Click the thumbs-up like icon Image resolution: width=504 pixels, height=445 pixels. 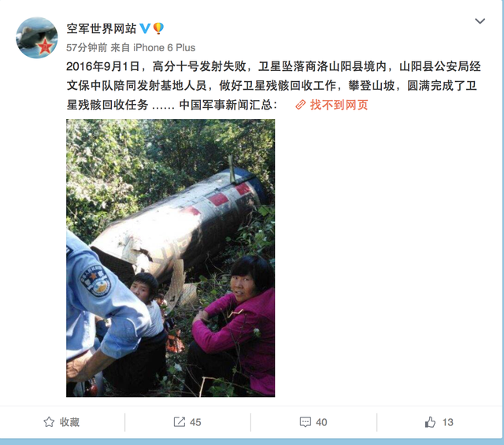pos(430,422)
